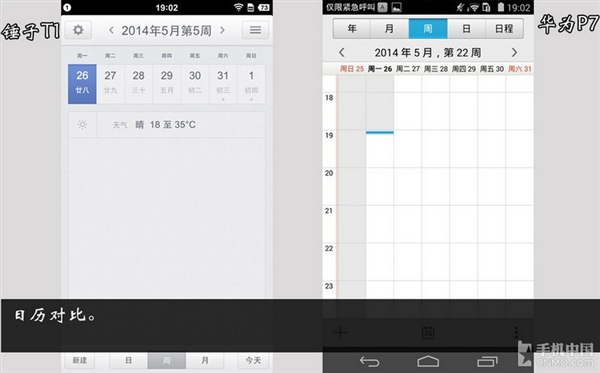Select 周日 25 column header
This screenshot has height=373, width=600.
point(352,69)
